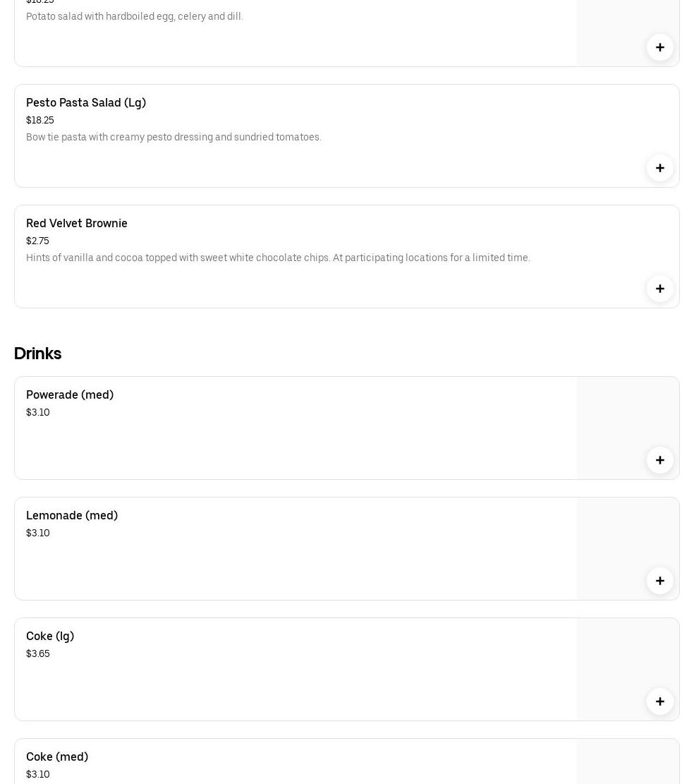Select the Red Velvet Brownie title
Viewport: 694px width, 784px height.
coord(77,223)
